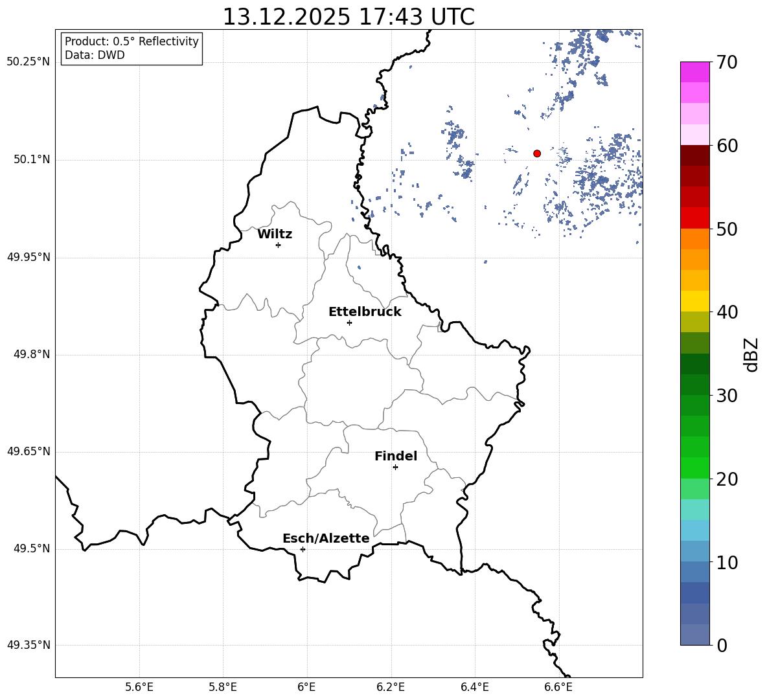Click "Product: 0.5° Reflectivity" text
This screenshot has height=700, width=767.
[x=132, y=41]
